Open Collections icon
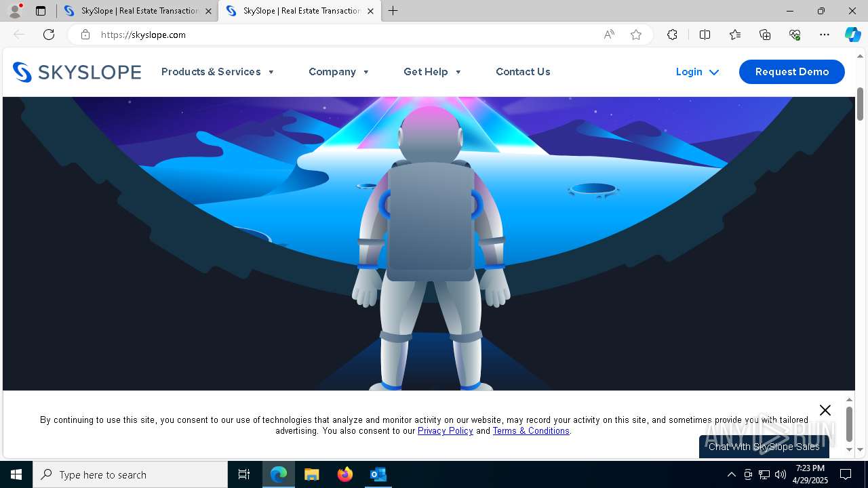868x488 pixels. point(765,35)
